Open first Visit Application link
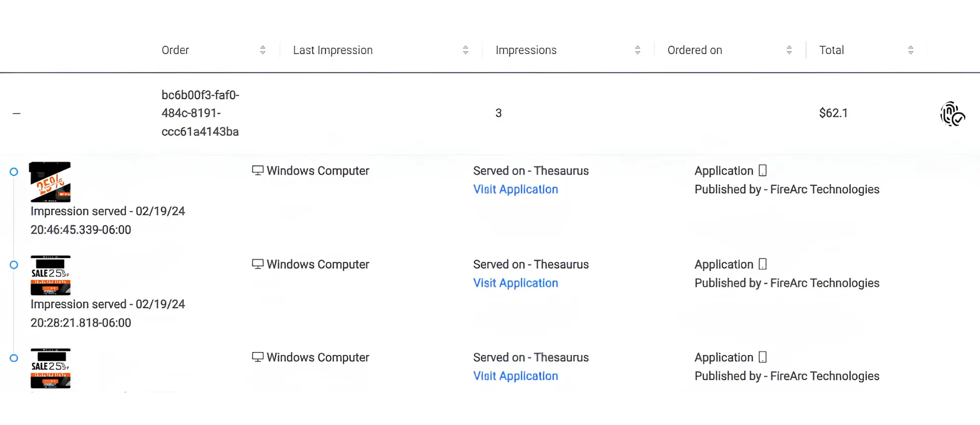Viewport: 980px width, 425px height. click(x=516, y=190)
